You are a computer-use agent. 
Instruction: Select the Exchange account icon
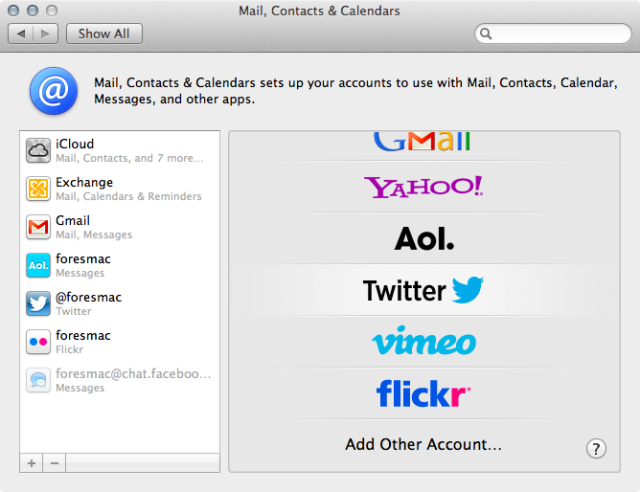(x=38, y=189)
